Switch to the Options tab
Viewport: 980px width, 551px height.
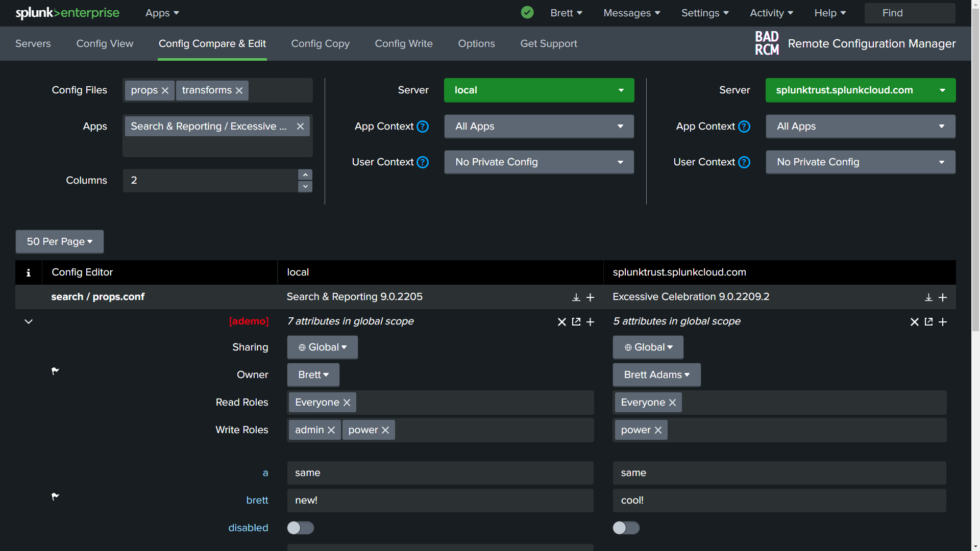point(476,43)
